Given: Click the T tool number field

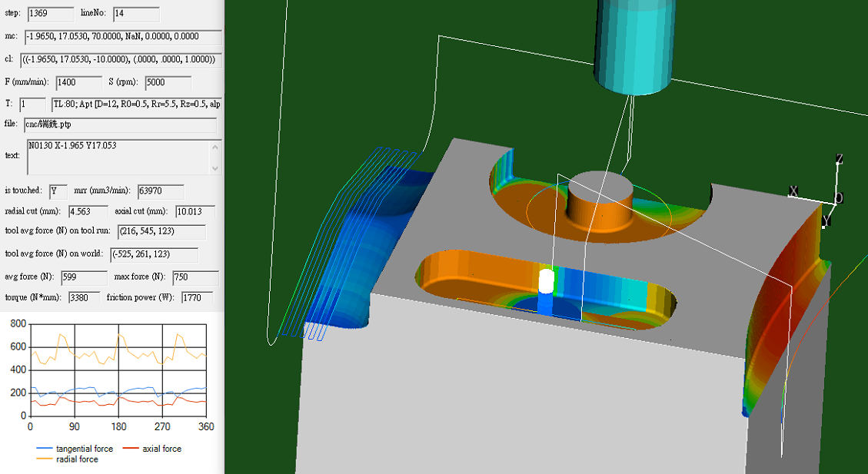Looking at the screenshot, I should 31,104.
